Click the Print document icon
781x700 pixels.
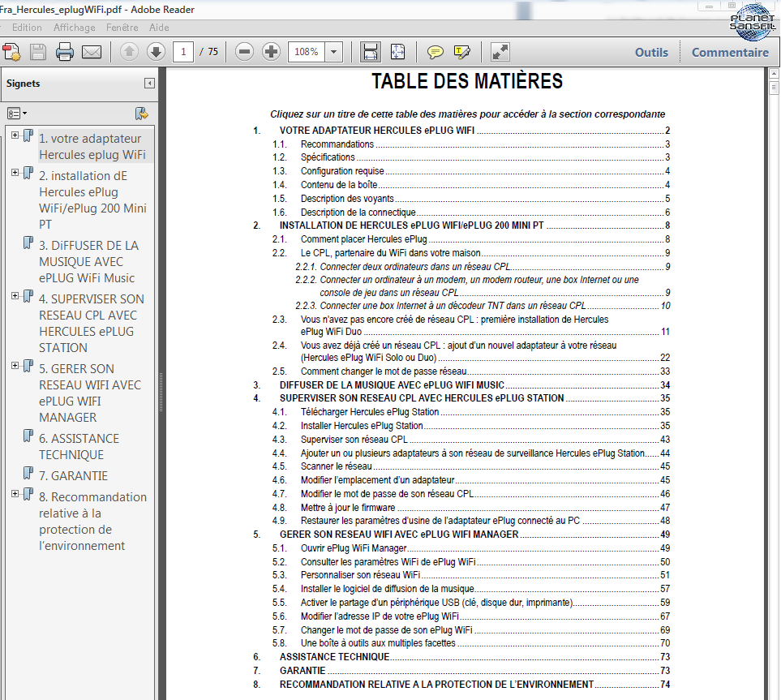pyautogui.click(x=65, y=53)
